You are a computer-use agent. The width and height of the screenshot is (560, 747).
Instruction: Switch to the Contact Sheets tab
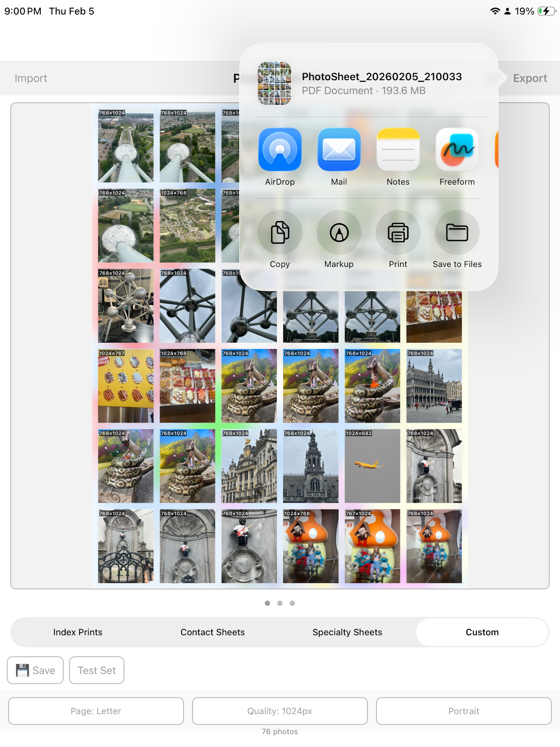[x=212, y=632]
